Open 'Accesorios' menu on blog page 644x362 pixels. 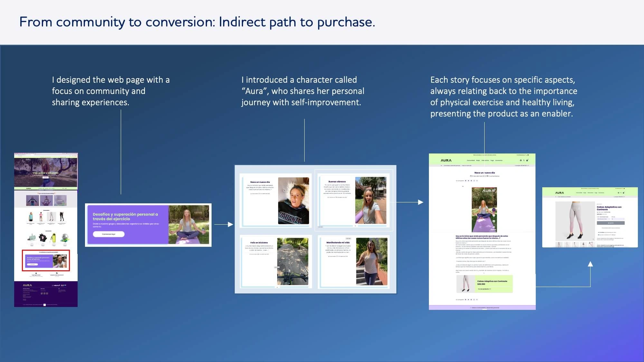499,160
